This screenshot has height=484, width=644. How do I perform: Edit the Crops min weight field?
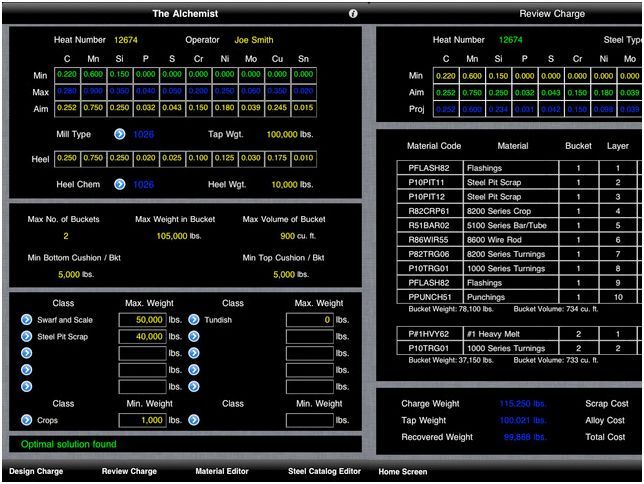click(142, 420)
